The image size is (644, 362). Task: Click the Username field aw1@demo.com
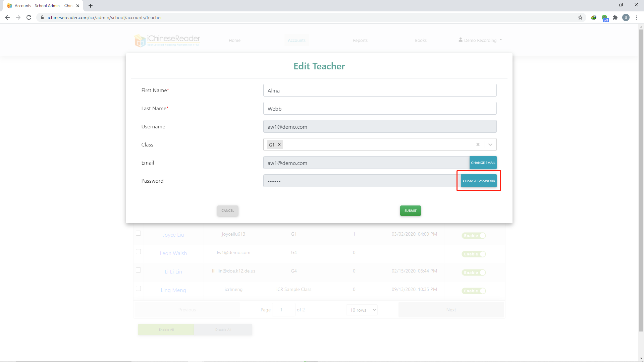[380, 126]
